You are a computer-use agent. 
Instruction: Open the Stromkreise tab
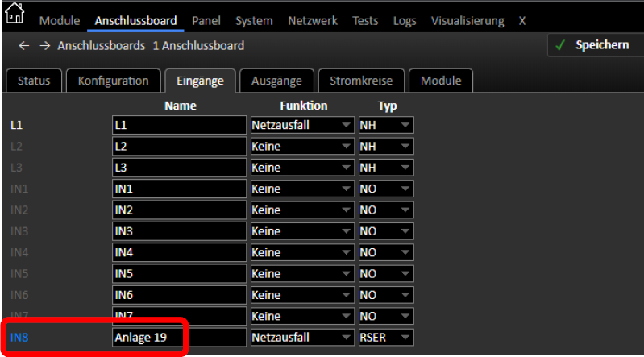(360, 81)
